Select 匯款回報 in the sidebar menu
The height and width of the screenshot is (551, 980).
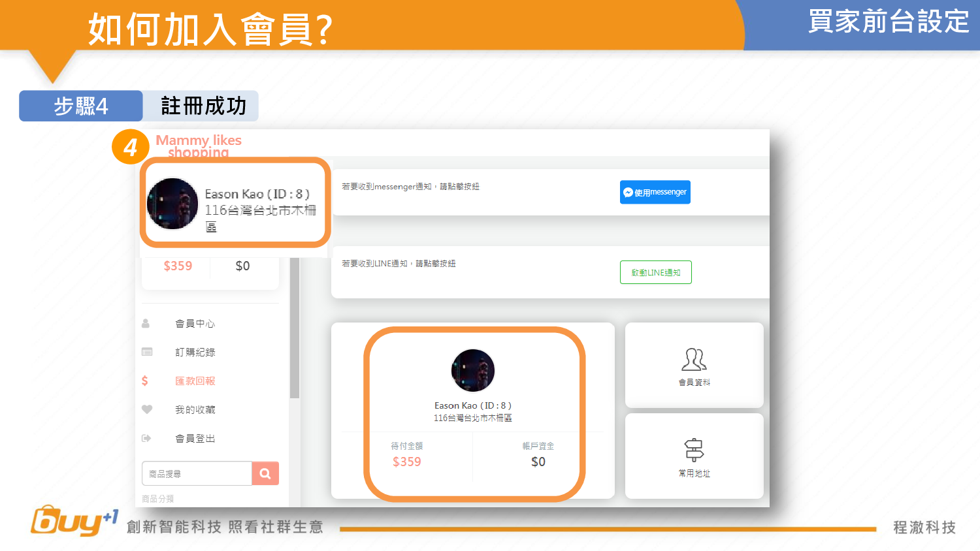[x=195, y=381]
